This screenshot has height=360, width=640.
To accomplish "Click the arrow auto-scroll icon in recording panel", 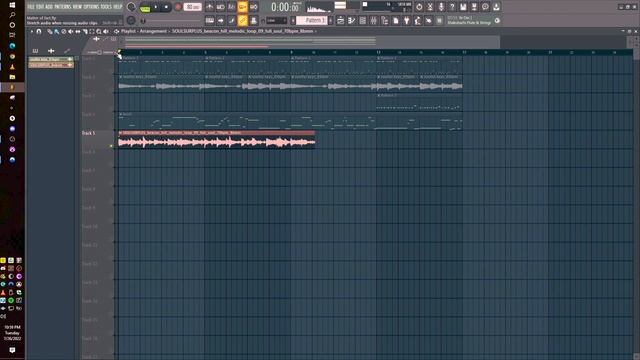I will click(x=220, y=20).
